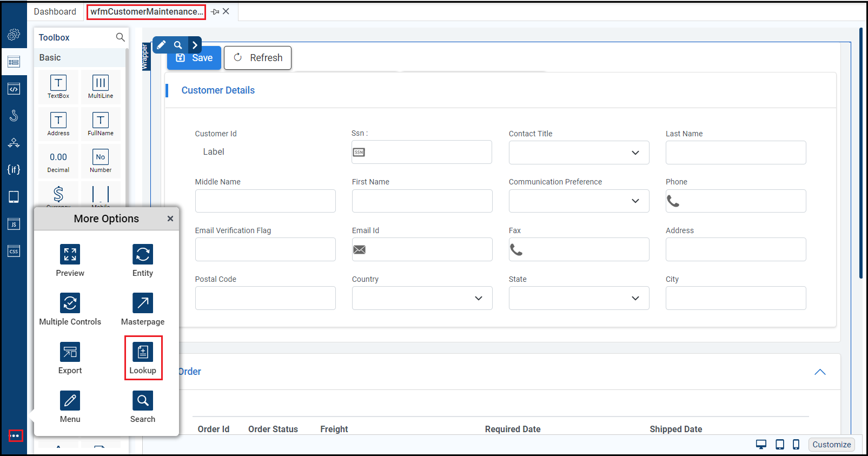
Task: Click the Preview icon in More Options
Action: click(x=70, y=255)
